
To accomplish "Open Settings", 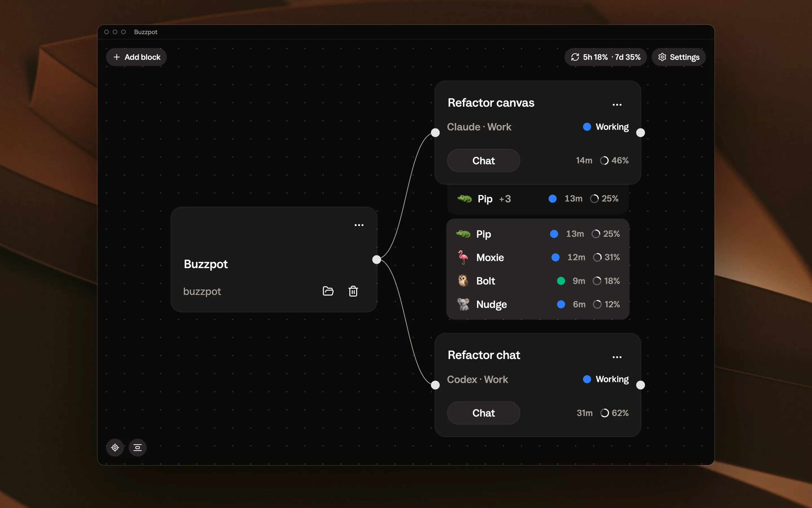I will point(678,57).
